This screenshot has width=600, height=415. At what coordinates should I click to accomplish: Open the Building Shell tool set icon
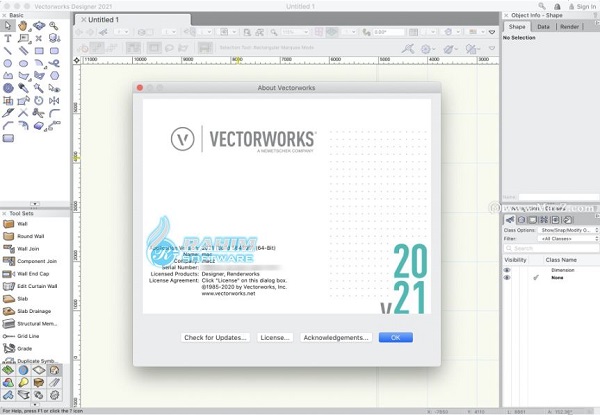tap(54, 370)
